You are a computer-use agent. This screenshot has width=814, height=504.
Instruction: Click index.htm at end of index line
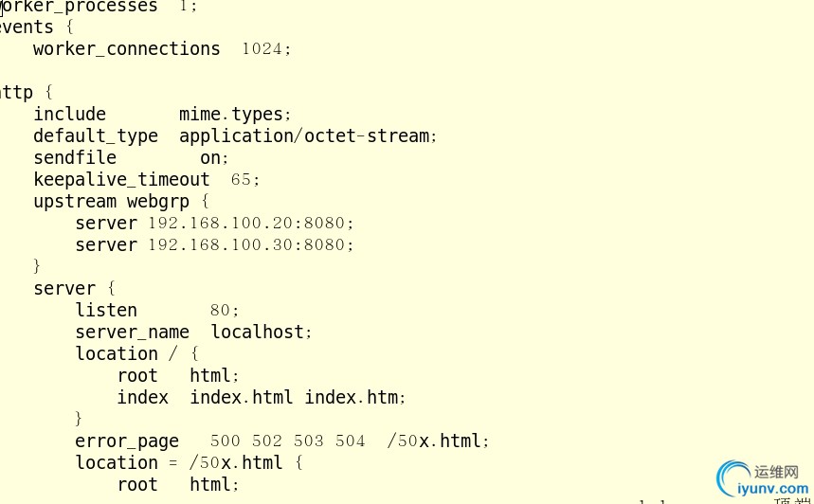click(352, 398)
